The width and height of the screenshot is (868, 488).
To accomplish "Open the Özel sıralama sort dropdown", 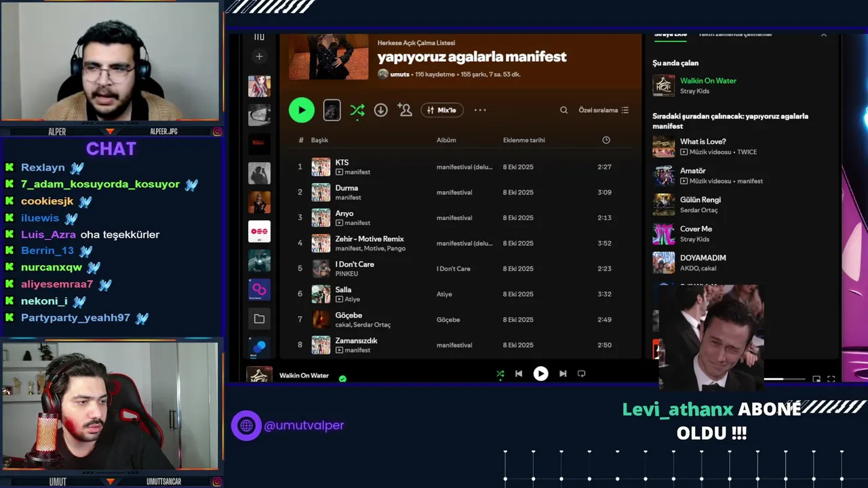I will 604,110.
